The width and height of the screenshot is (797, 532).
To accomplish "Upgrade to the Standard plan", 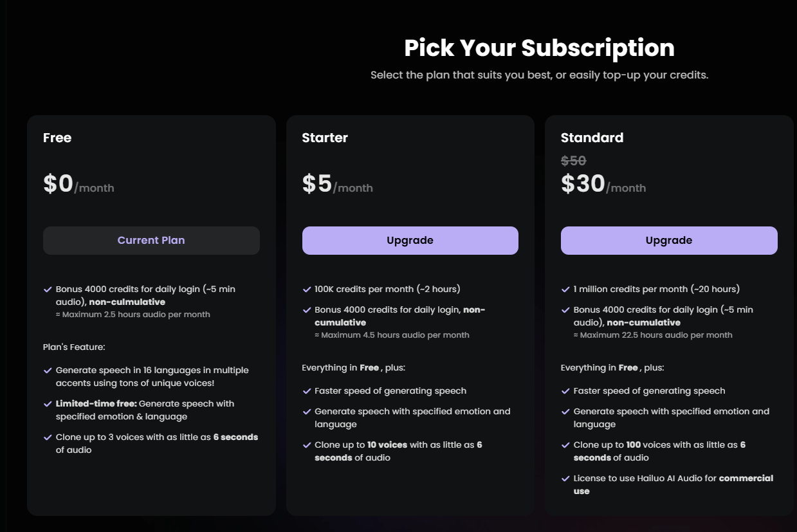I will 669,241.
